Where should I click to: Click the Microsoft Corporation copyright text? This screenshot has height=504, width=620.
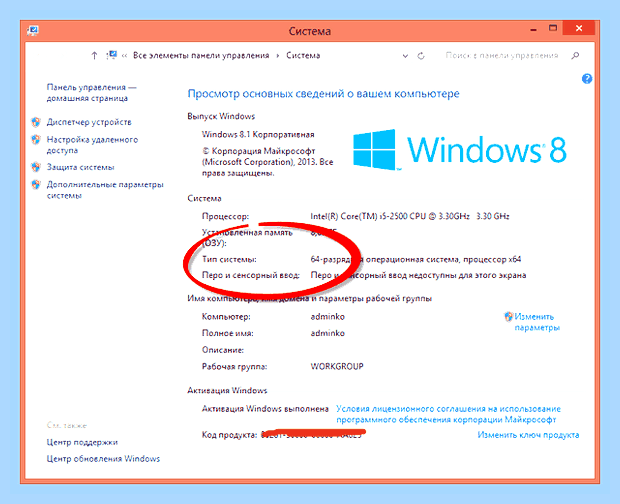pyautogui.click(x=268, y=162)
